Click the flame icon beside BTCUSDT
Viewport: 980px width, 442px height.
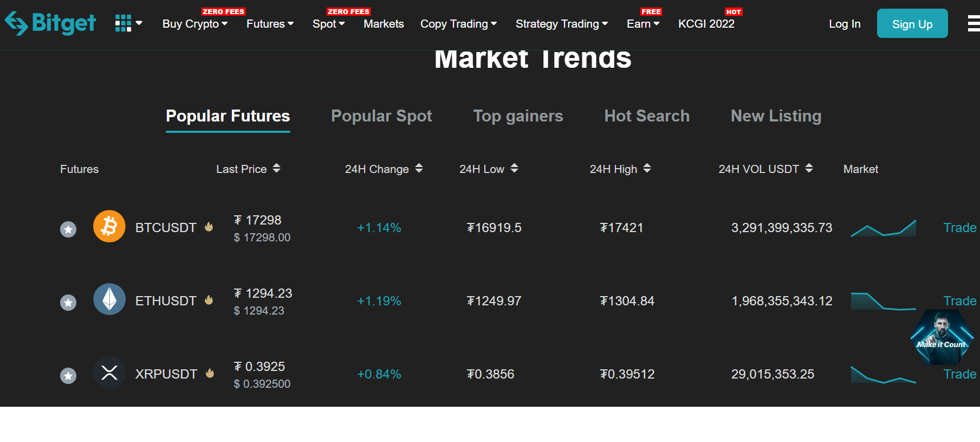point(209,227)
